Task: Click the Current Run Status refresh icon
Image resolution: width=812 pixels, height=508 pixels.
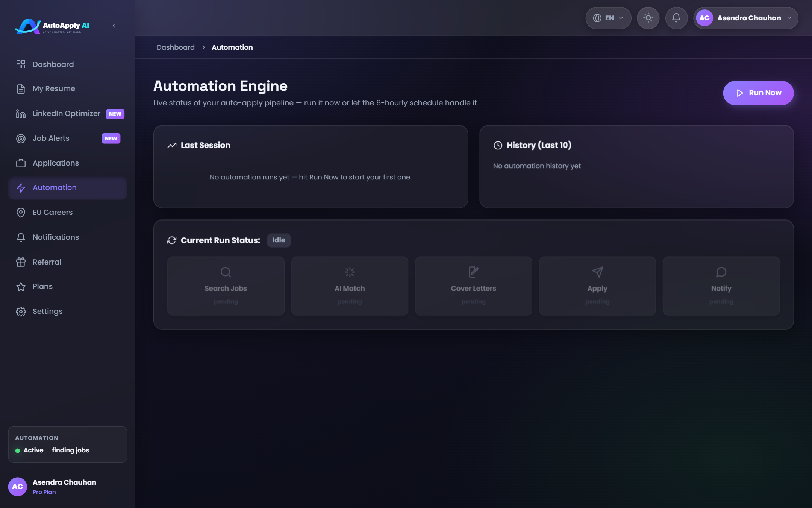Action: pyautogui.click(x=172, y=240)
